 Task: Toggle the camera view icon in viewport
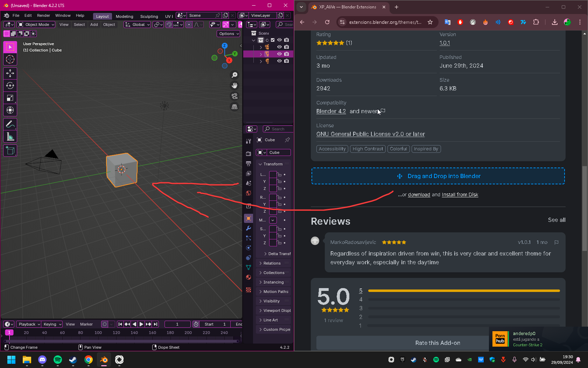pyautogui.click(x=234, y=96)
